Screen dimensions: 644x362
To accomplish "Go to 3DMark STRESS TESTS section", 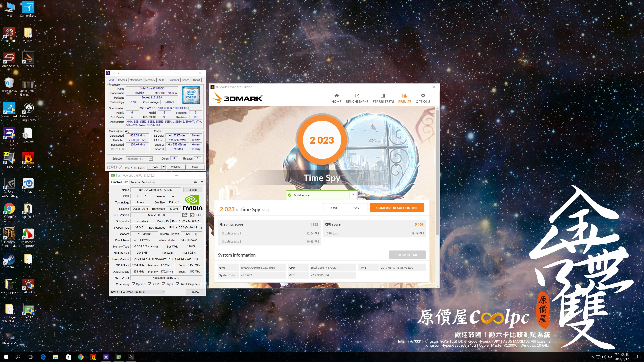I will point(383,98).
